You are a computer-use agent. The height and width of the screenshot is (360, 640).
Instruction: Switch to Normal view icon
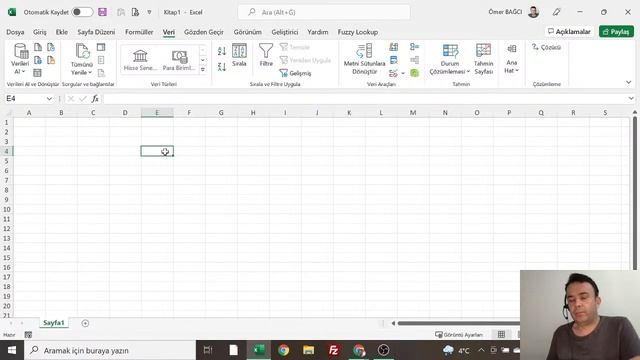click(501, 335)
